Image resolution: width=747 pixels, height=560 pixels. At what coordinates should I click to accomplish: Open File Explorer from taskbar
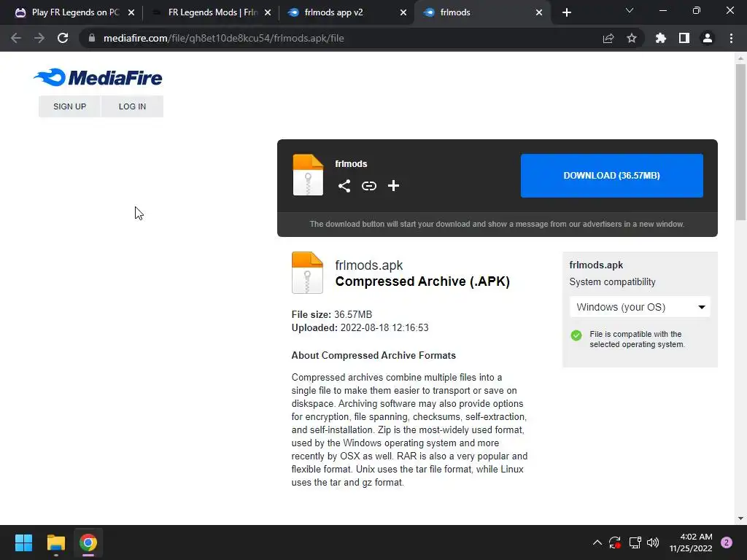(x=55, y=542)
